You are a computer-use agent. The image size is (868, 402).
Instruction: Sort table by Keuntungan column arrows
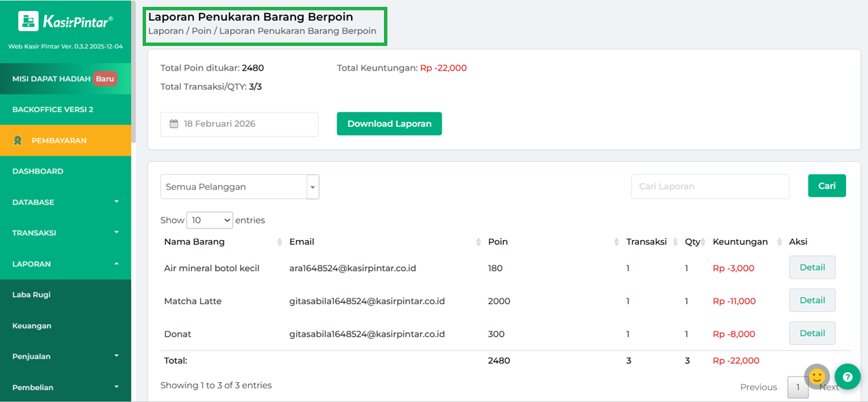[780, 242]
